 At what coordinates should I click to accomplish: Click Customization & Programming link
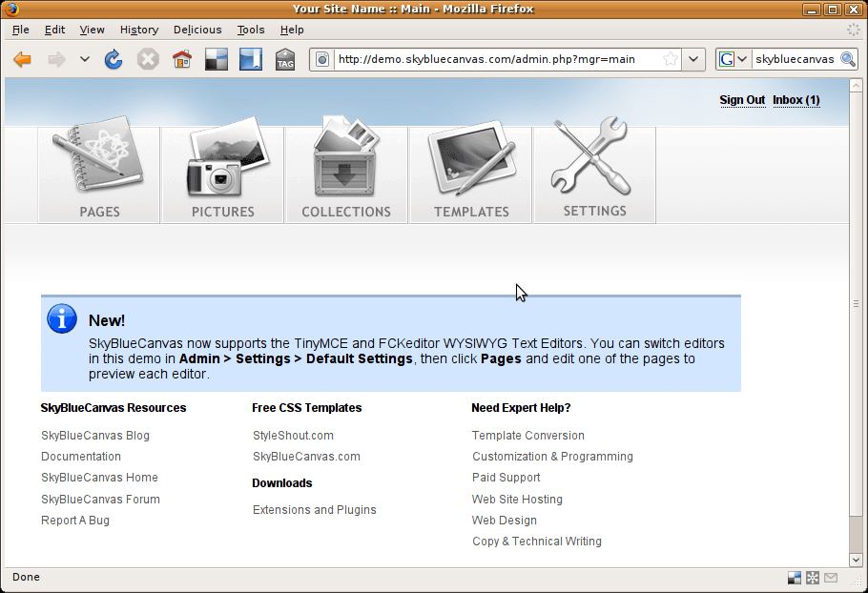(552, 457)
